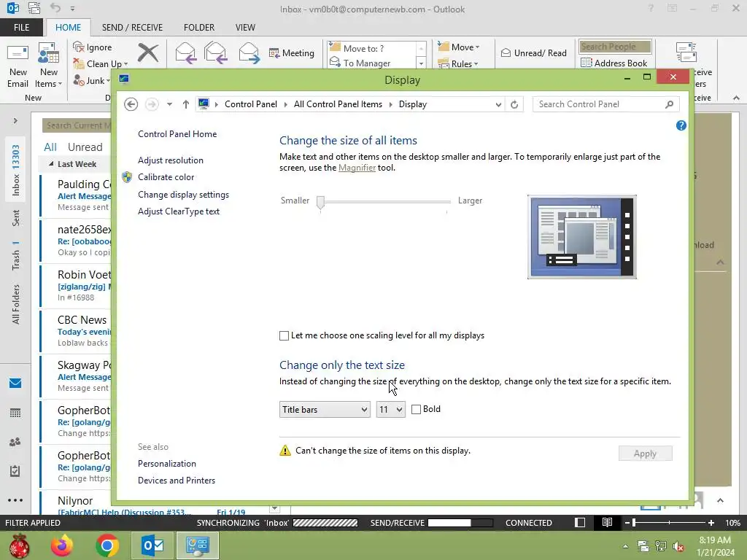Open Control Panel Home link
Viewport: 747px width, 560px height.
click(x=177, y=134)
